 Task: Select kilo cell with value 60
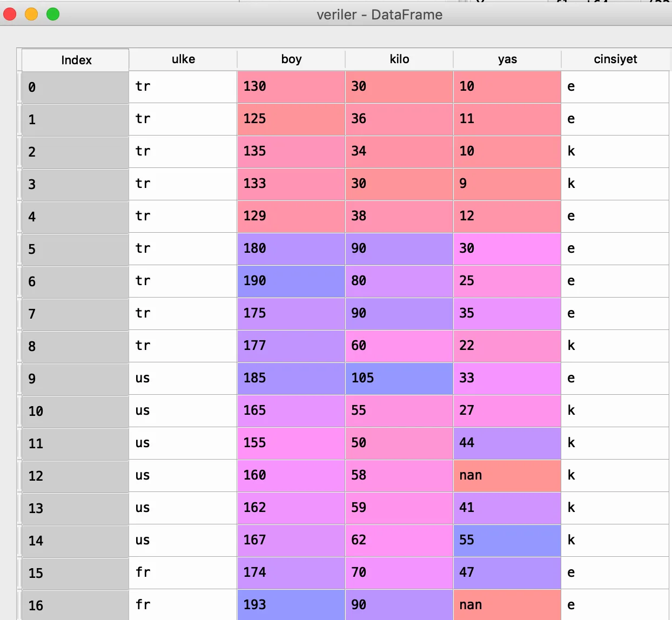coord(399,346)
